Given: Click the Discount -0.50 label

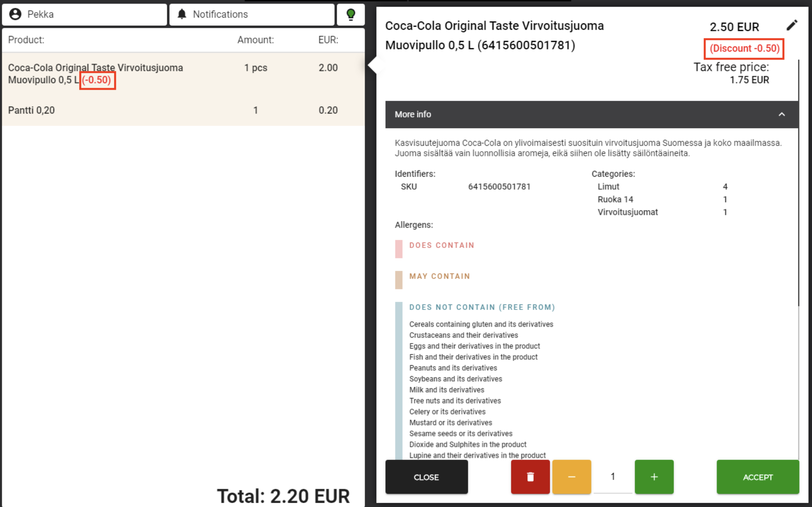Looking at the screenshot, I should click(x=744, y=49).
